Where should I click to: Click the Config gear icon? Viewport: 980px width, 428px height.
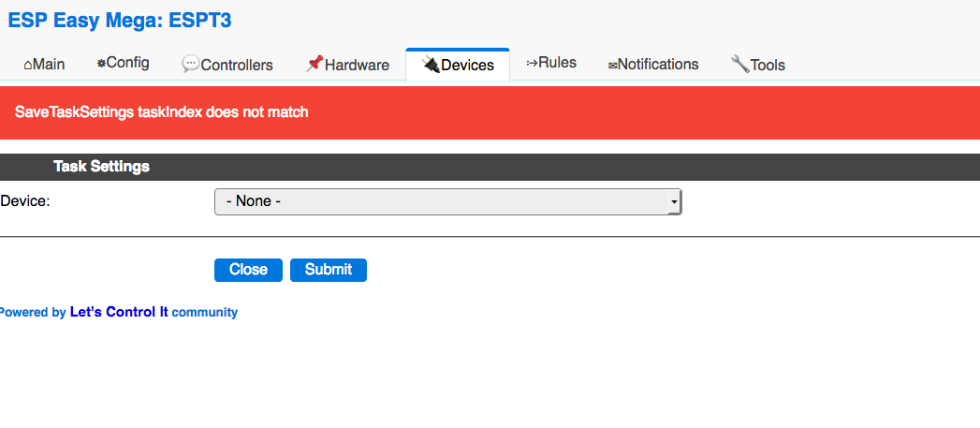point(101,63)
